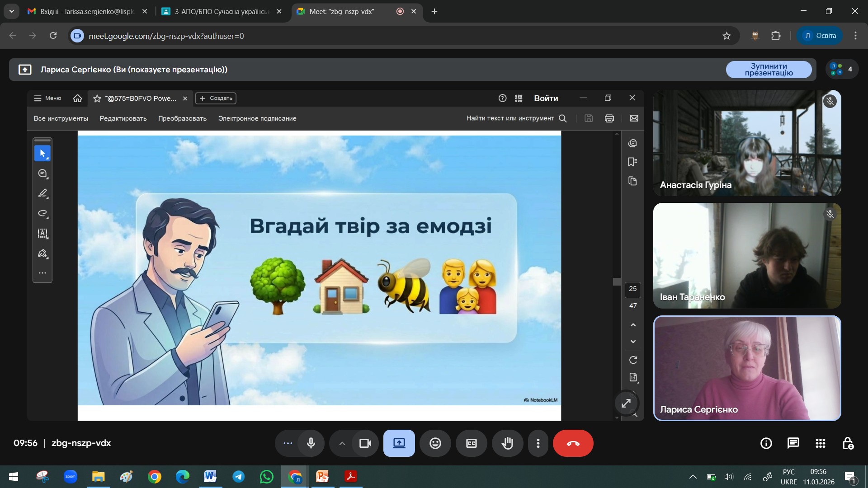This screenshot has width=868, height=488.
Task: Mute the microphone in Meet
Action: [x=311, y=443]
